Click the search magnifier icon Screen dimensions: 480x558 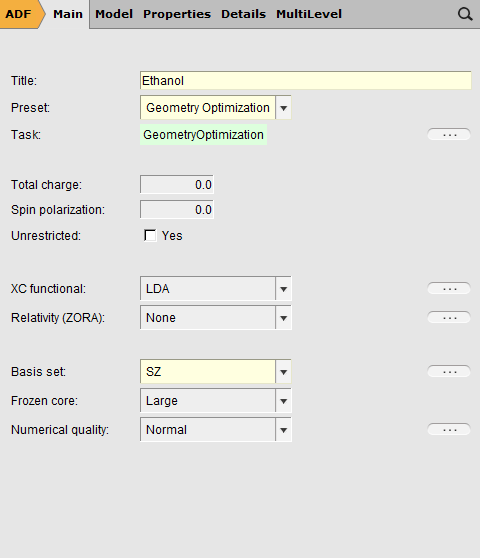click(x=465, y=14)
